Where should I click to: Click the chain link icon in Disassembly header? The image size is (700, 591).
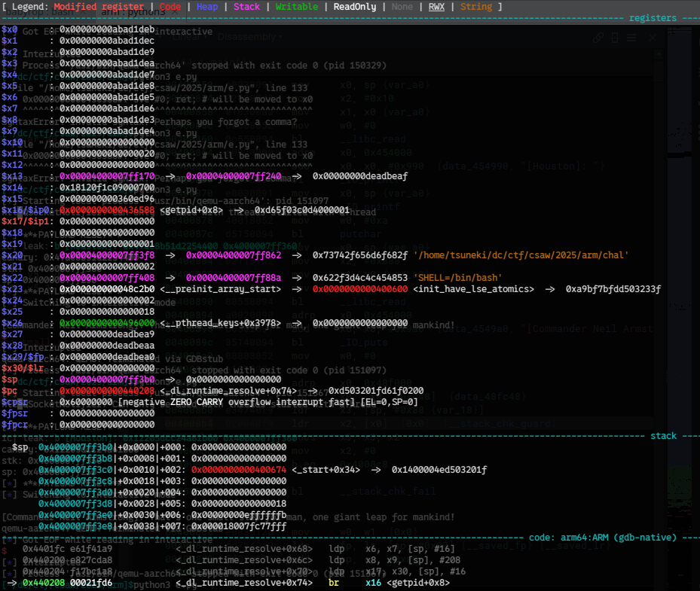[598, 38]
